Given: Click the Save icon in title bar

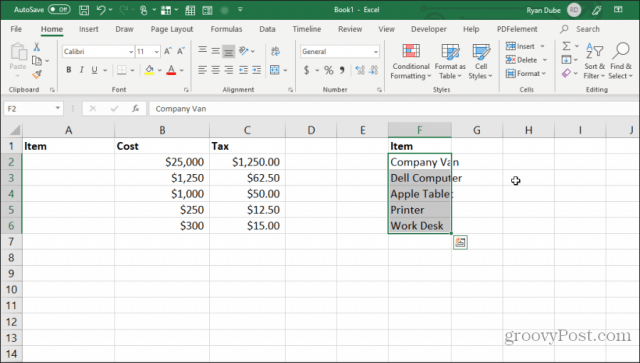Looking at the screenshot, I should point(84,10).
